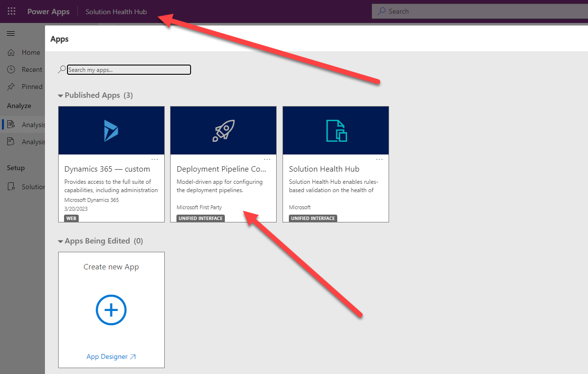
Task: Click the Power Apps brand label
Action: [x=48, y=12]
